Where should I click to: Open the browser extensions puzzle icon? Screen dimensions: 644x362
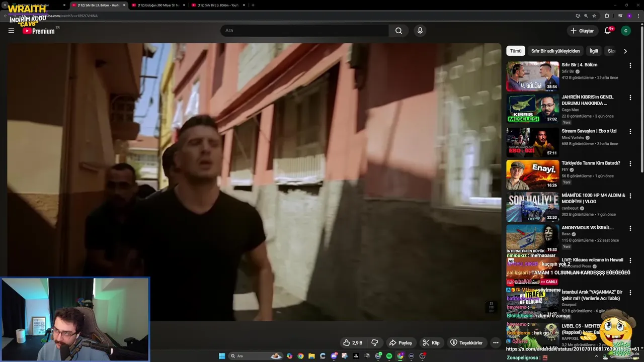[607, 16]
